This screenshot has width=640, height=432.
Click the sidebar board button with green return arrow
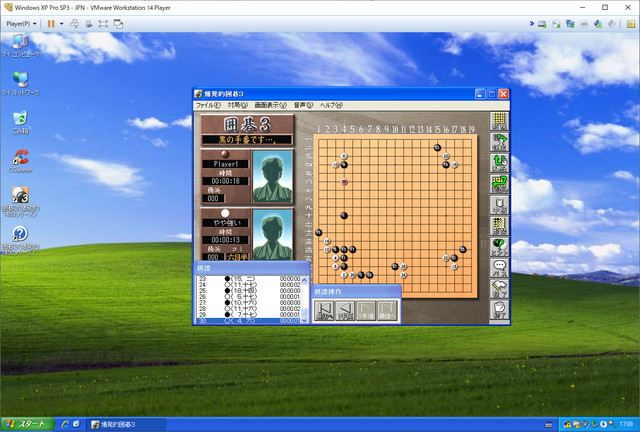(x=499, y=184)
